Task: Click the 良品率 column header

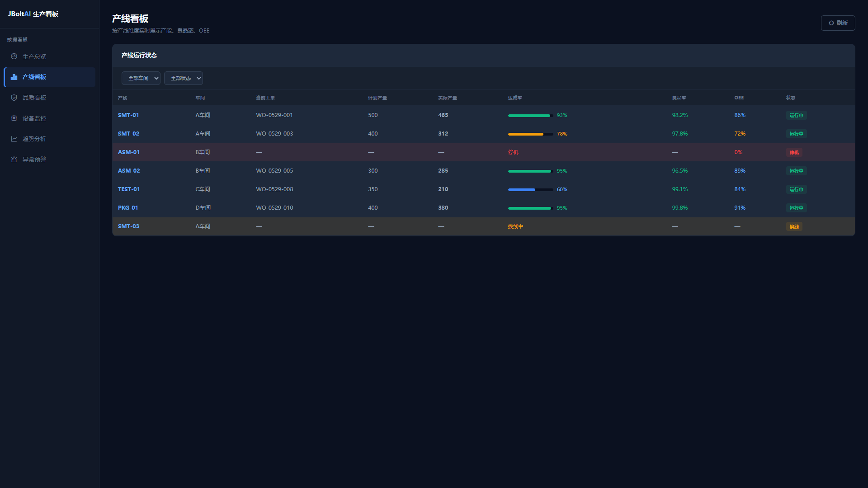Action: click(x=679, y=98)
